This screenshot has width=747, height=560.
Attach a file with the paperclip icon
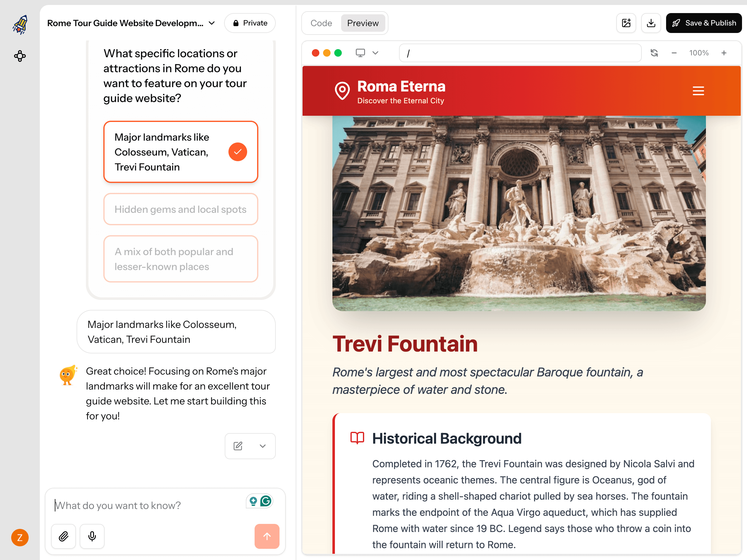point(63,536)
